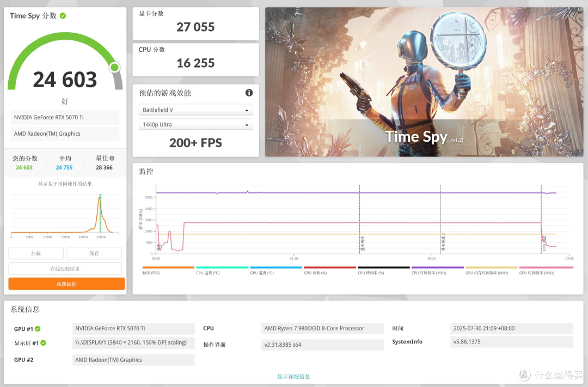
Task: Toggle the pink GPU 时钟频率 (MHz) legend entry
Action: pyautogui.click(x=546, y=271)
